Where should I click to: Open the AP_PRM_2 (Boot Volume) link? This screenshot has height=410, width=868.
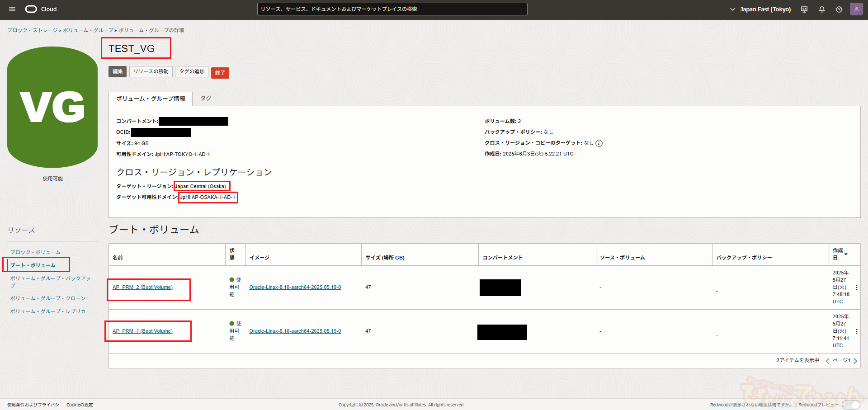click(142, 287)
